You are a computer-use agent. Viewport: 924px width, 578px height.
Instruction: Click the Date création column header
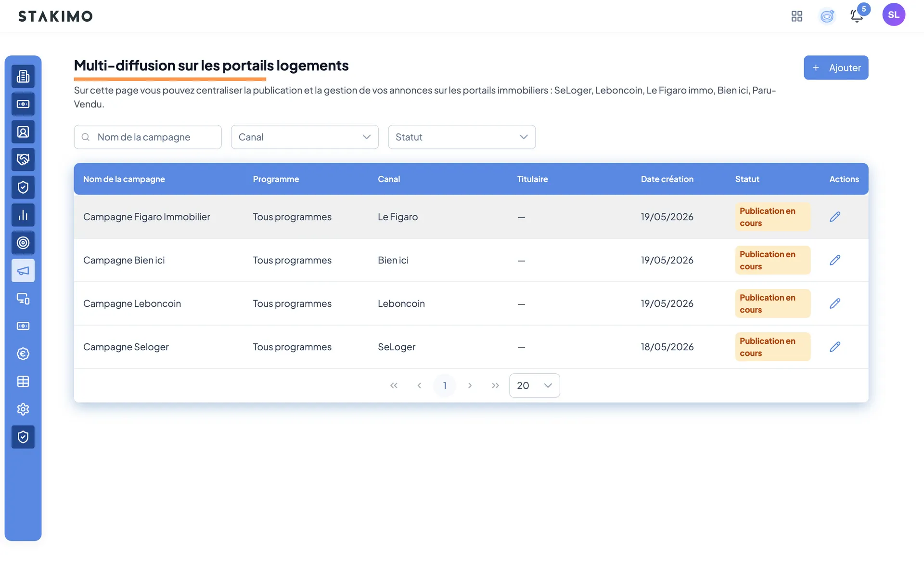click(x=667, y=179)
